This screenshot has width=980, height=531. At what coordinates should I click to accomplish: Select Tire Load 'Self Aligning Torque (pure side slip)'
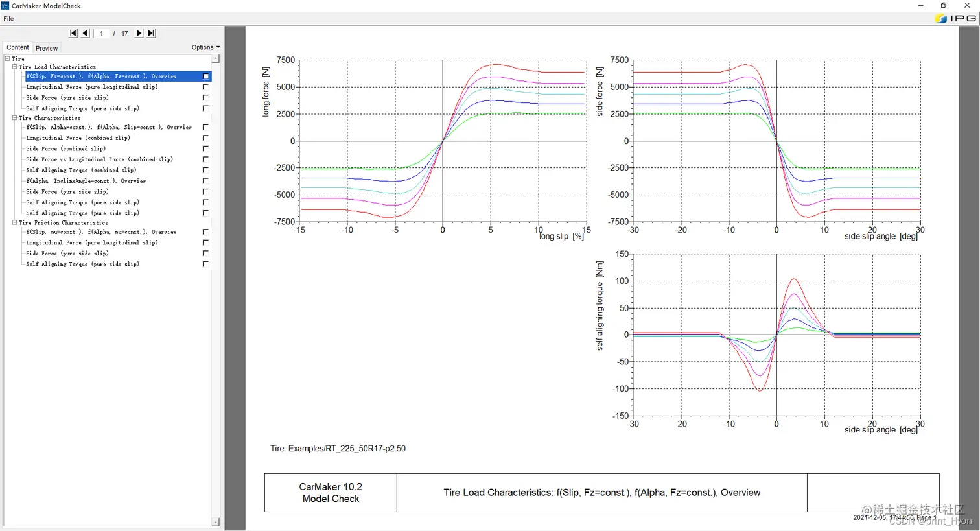point(82,108)
